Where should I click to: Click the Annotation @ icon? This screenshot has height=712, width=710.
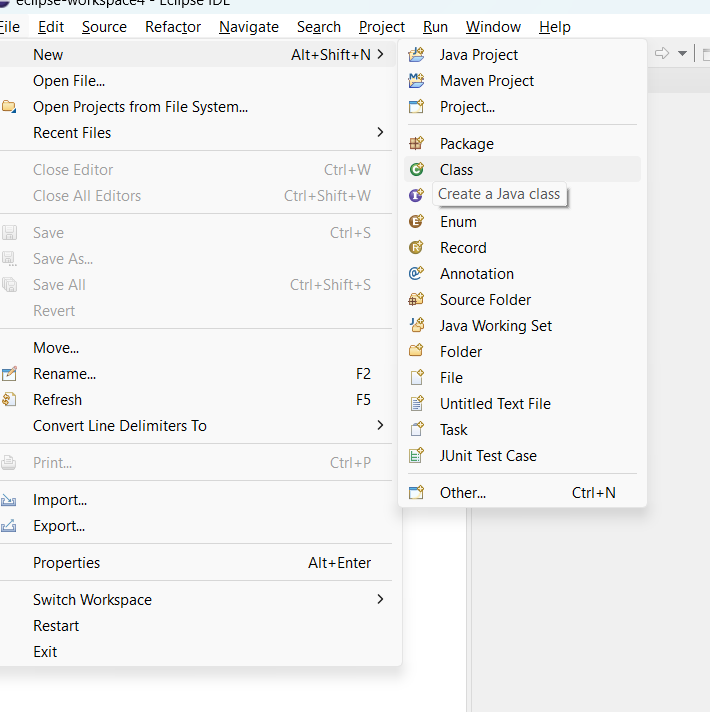click(x=416, y=273)
